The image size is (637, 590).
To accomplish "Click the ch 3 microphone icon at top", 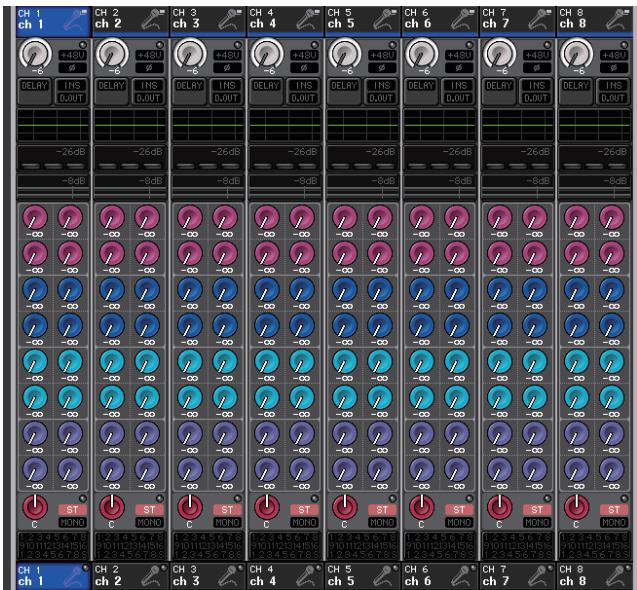I will (x=229, y=20).
